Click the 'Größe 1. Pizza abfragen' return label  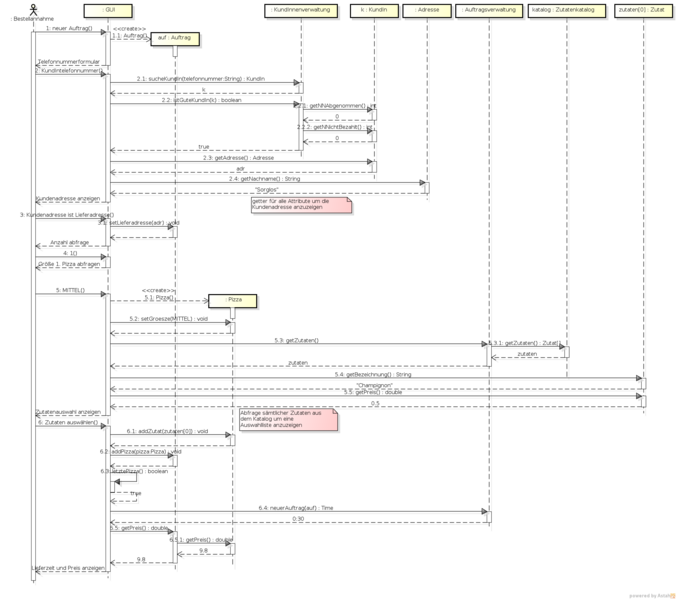pyautogui.click(x=69, y=264)
